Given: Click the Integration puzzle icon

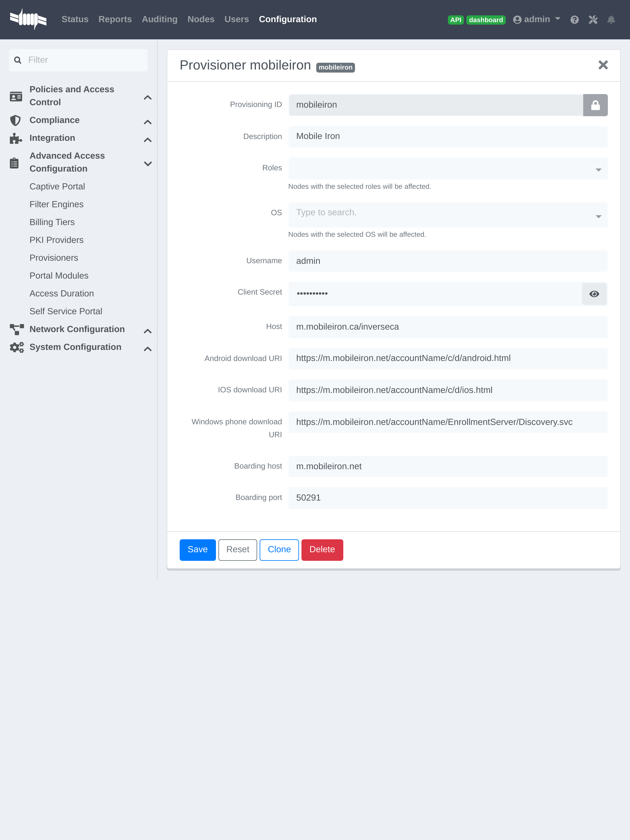Looking at the screenshot, I should click(x=16, y=138).
